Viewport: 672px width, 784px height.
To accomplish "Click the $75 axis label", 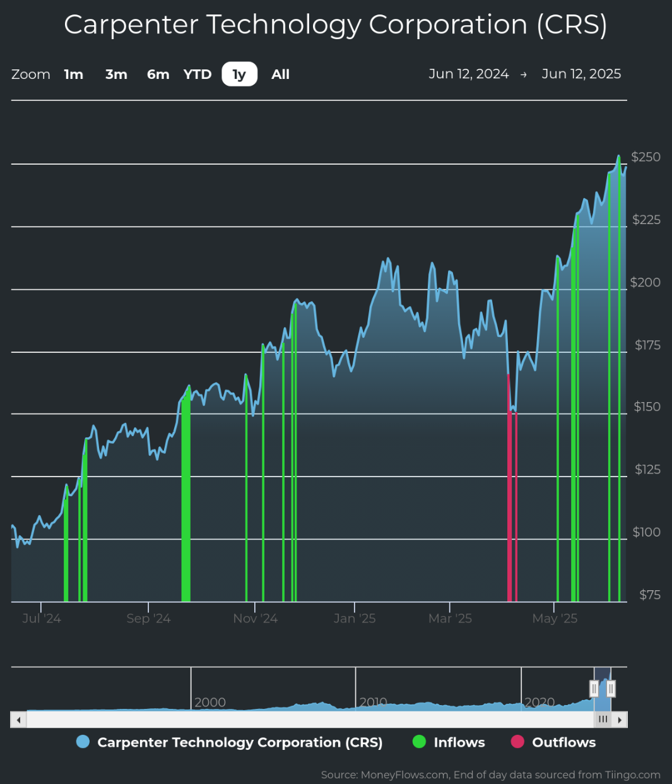I will pyautogui.click(x=651, y=594).
